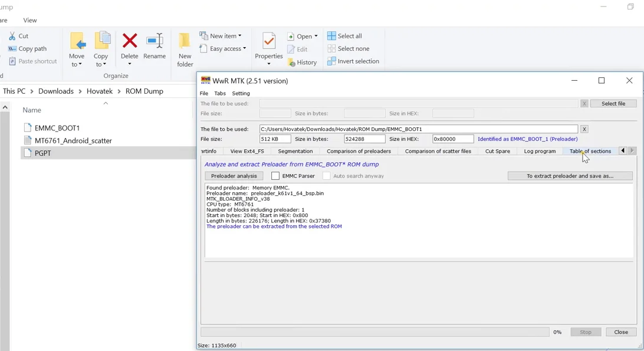
Task: Switch to the Cut Spare tab
Action: (497, 151)
